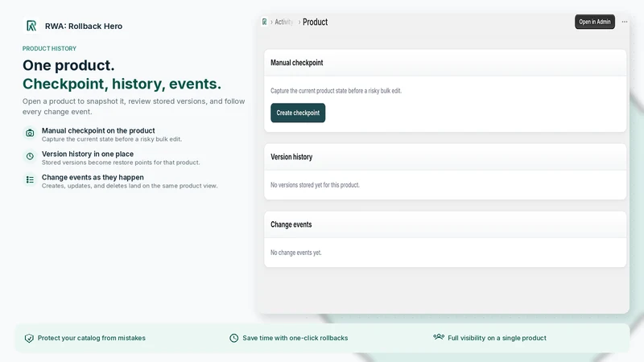Click 'Creates, updates, and deletes land' subtitle
The image size is (644, 362).
(x=130, y=186)
